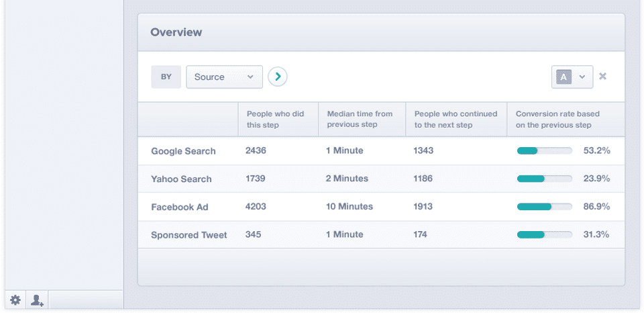Click the A letter badge
The height and width of the screenshot is (313, 644).
pyautogui.click(x=563, y=77)
